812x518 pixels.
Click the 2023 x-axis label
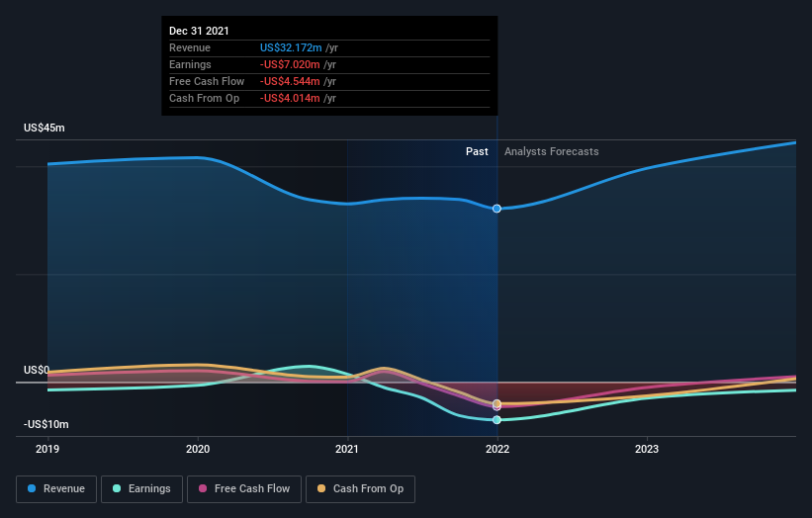click(x=647, y=449)
